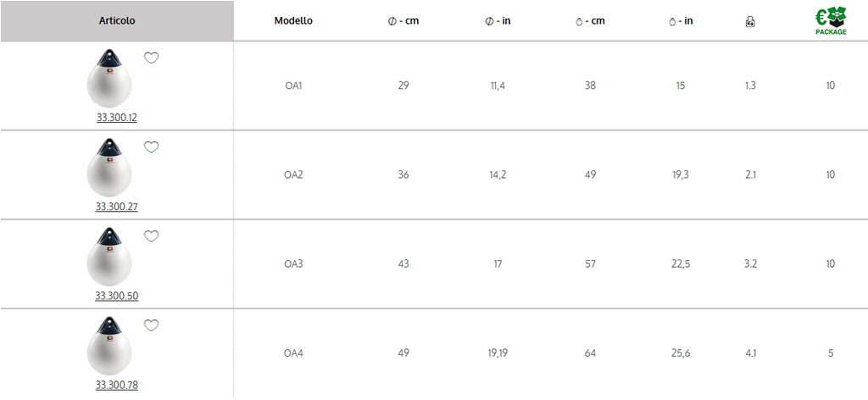
Task: Click the diameter in column header
Action: [x=498, y=21]
